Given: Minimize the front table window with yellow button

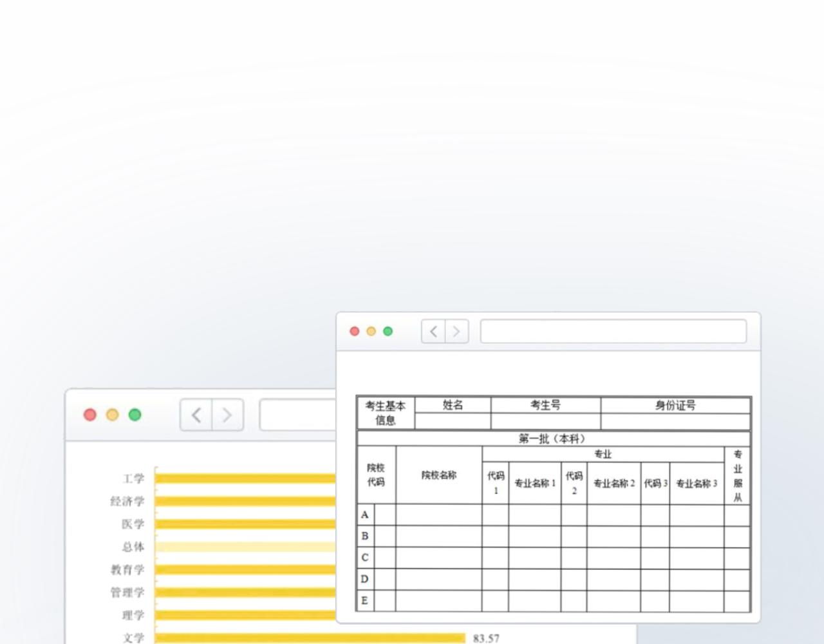Looking at the screenshot, I should coord(371,331).
